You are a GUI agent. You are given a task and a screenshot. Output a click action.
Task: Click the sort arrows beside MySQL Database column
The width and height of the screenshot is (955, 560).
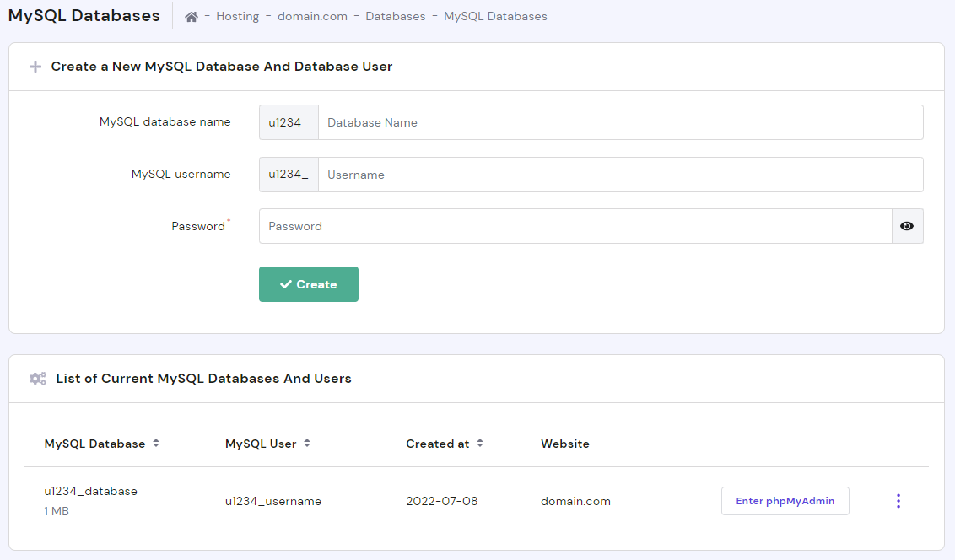tap(156, 443)
